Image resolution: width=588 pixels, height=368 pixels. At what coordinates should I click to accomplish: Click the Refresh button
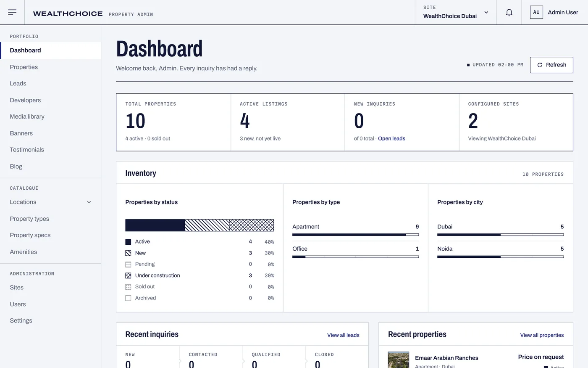click(x=551, y=65)
